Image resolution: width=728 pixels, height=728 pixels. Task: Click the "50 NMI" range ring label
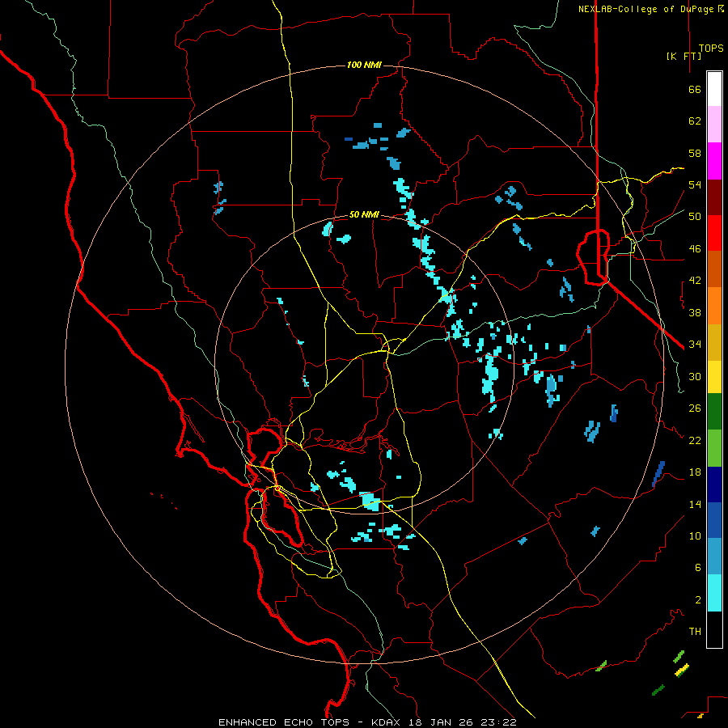click(364, 214)
